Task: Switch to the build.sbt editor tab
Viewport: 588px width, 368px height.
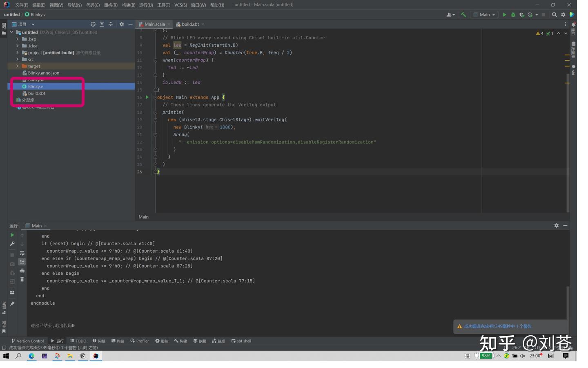Action: click(x=190, y=24)
